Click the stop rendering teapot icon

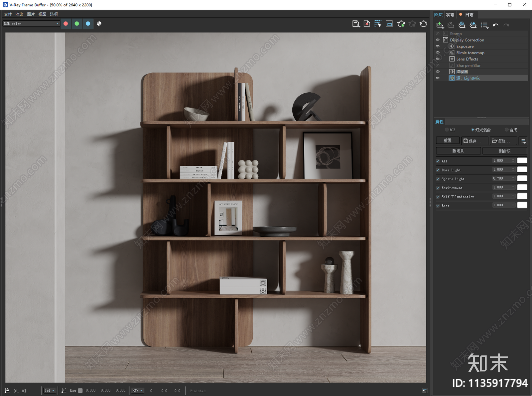pos(412,24)
